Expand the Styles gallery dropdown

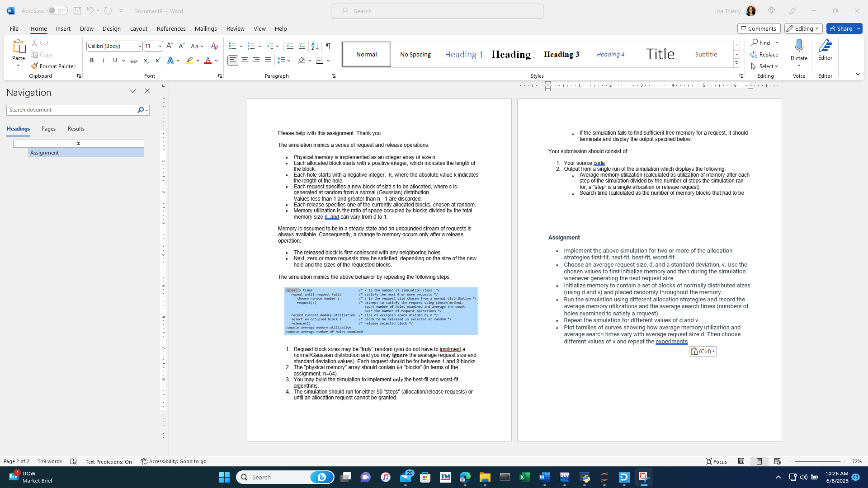pos(736,63)
